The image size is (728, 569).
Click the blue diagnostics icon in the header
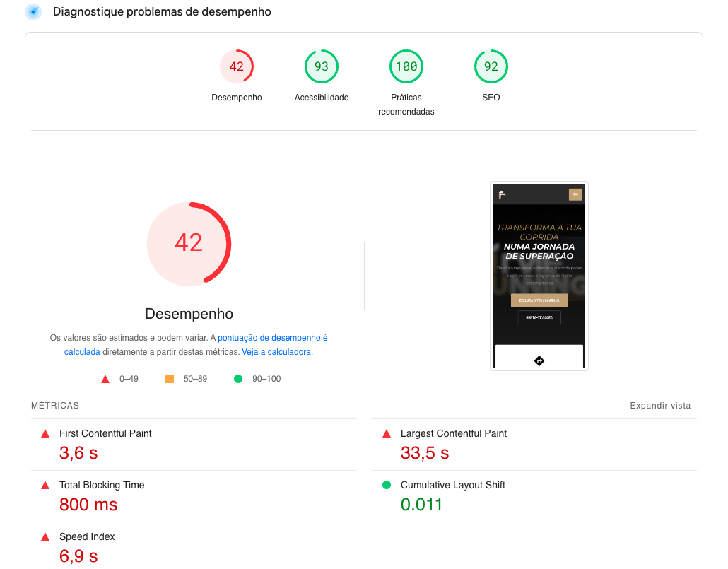pos(33,12)
